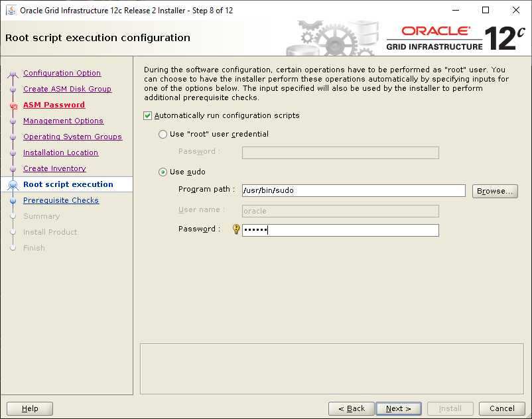Click the sudo Password field

340,230
